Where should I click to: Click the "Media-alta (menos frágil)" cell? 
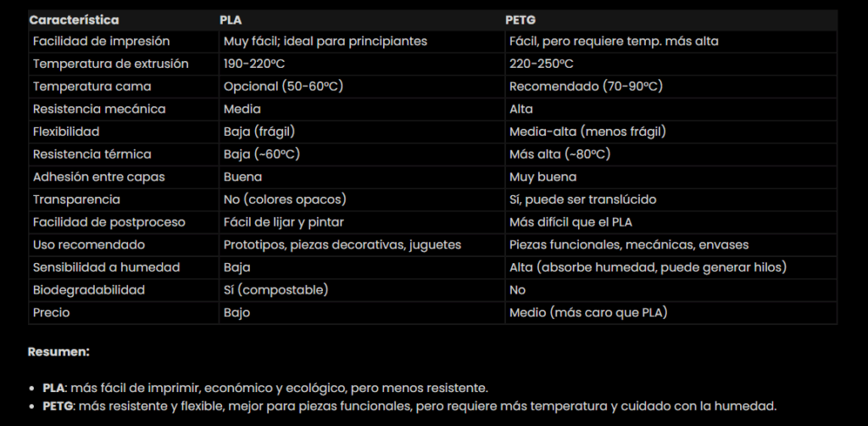coord(587,132)
